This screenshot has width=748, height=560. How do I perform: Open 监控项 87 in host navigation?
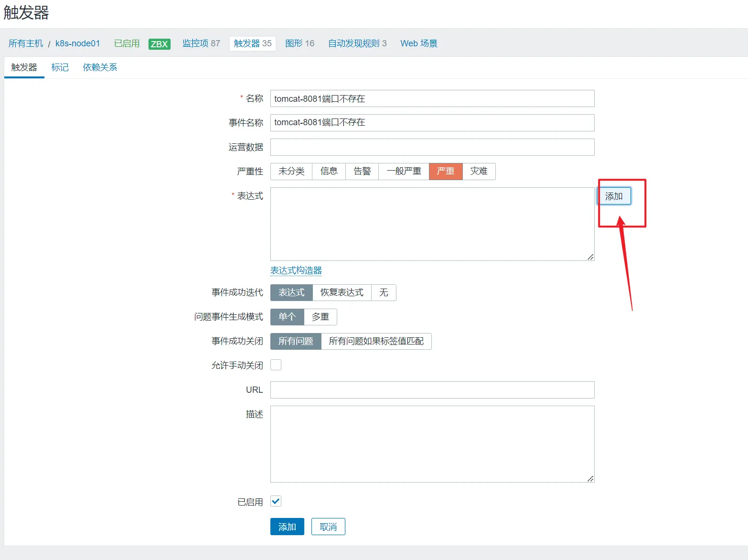(x=201, y=43)
